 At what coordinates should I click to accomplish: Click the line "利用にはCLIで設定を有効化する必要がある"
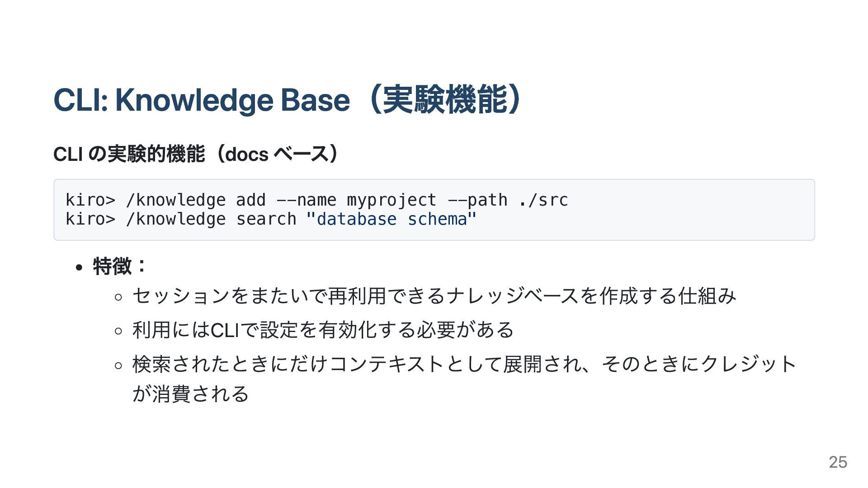(323, 330)
